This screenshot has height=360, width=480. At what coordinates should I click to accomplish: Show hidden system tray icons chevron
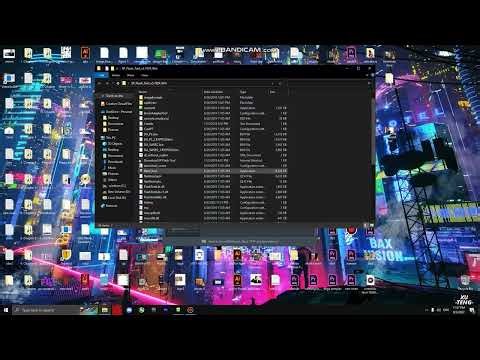[x=426, y=310]
